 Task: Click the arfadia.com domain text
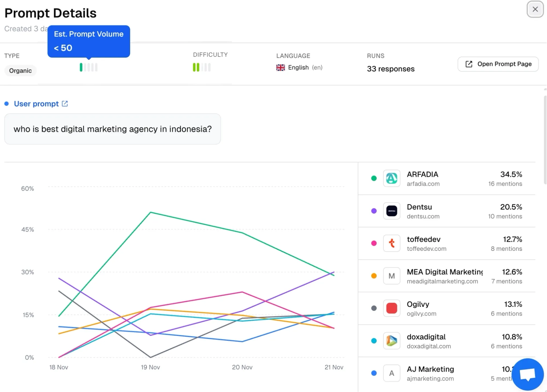coord(423,184)
